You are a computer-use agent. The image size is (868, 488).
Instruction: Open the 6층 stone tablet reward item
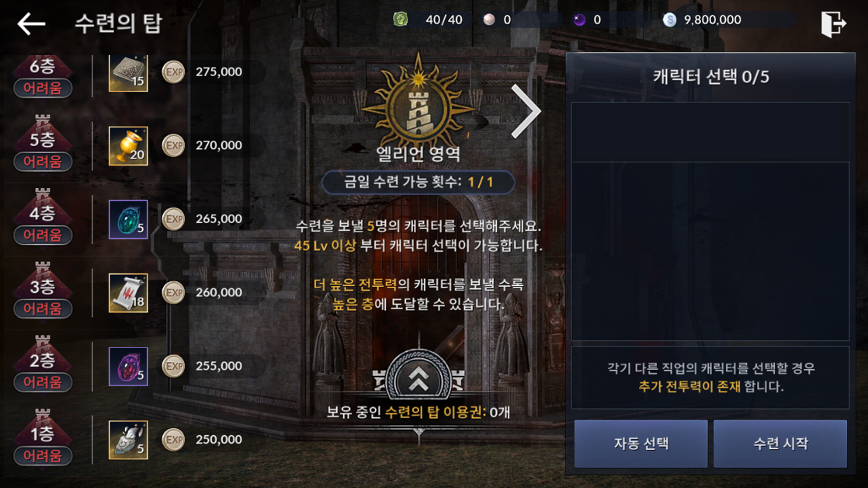coord(128,72)
